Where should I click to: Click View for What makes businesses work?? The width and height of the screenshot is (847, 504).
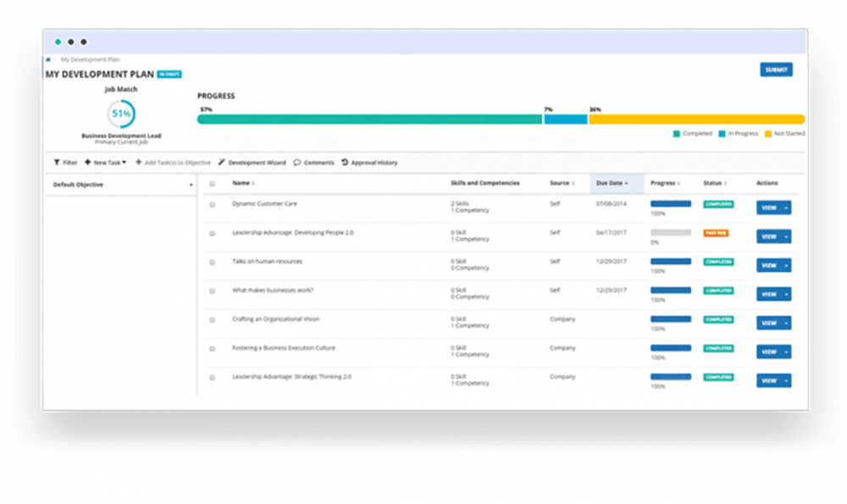[768, 295]
